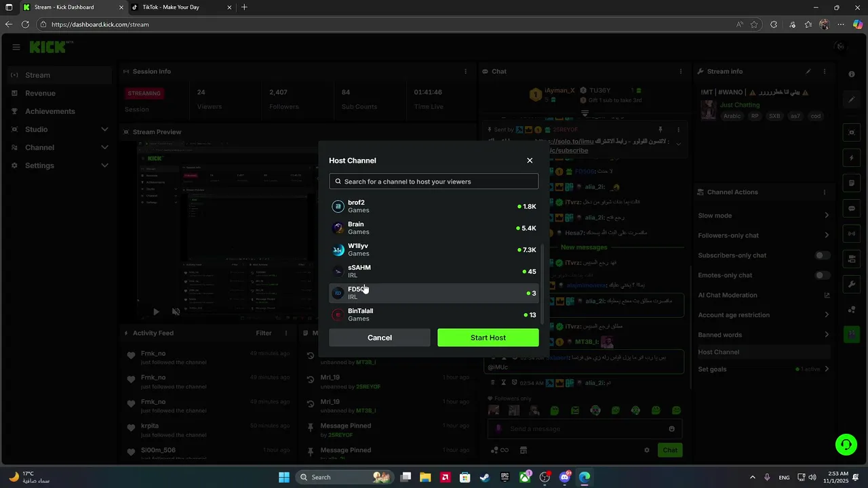Open Edge settings and more menu

pos(841,24)
